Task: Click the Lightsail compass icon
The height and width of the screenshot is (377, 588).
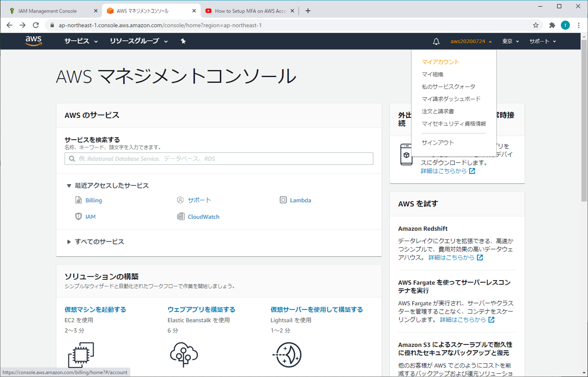Action: tap(287, 355)
